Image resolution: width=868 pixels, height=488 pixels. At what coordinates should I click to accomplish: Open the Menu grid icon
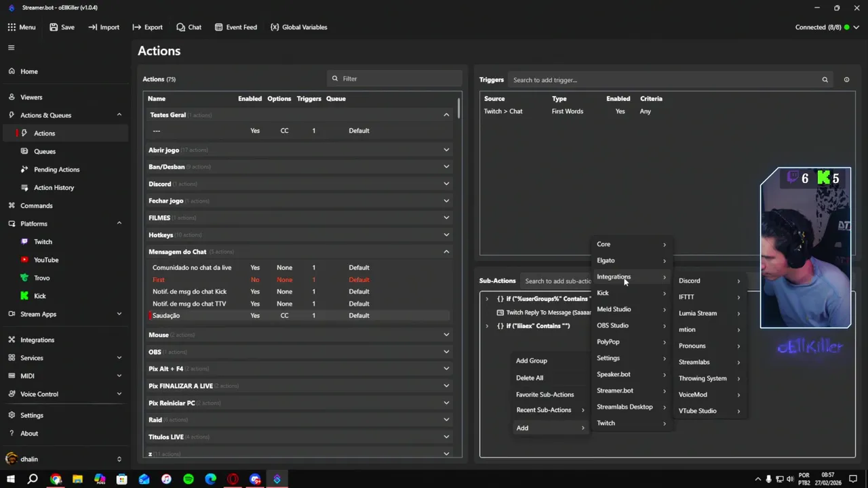click(12, 27)
